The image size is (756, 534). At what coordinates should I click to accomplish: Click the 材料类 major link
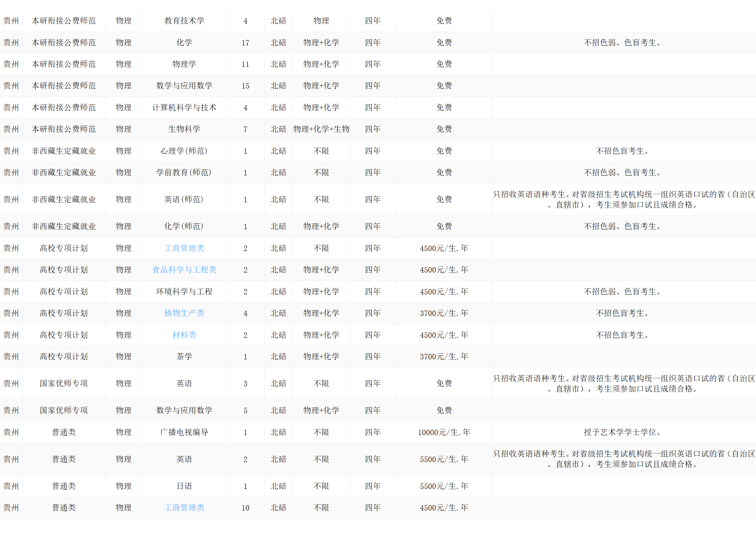click(x=184, y=335)
